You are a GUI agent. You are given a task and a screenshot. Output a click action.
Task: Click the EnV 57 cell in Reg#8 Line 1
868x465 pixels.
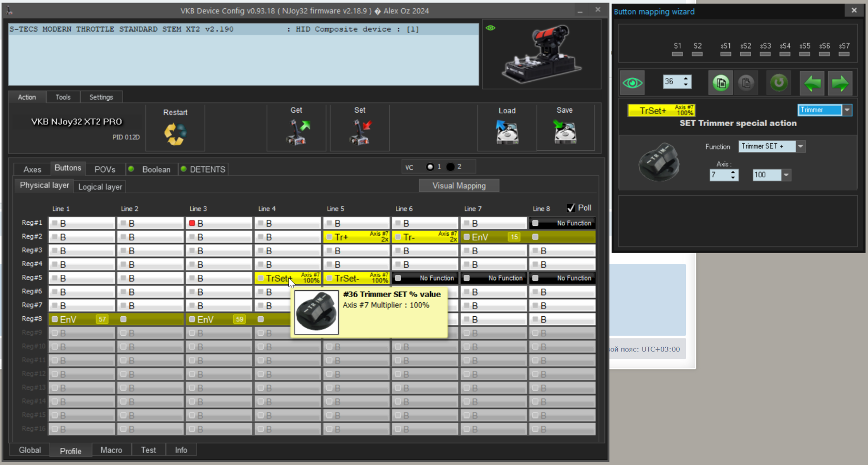pyautogui.click(x=82, y=319)
